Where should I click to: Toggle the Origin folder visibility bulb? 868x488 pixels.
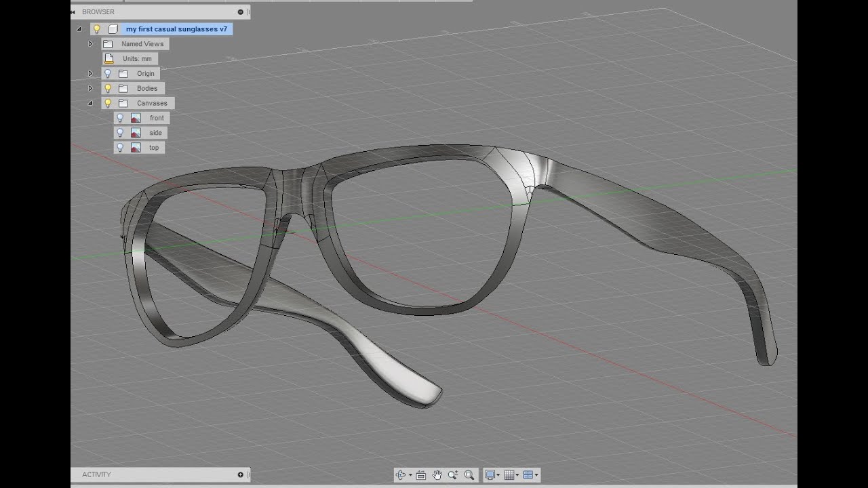pos(107,73)
